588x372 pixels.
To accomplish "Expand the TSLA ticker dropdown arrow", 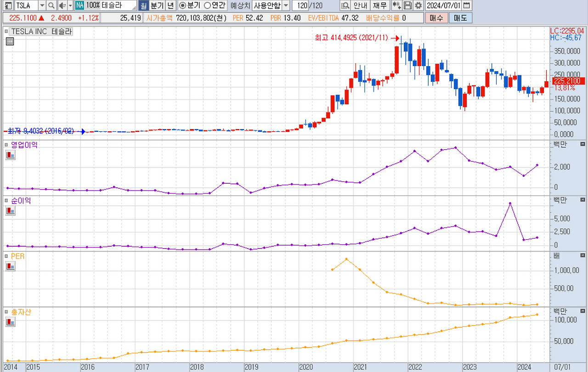I will 42,6.
